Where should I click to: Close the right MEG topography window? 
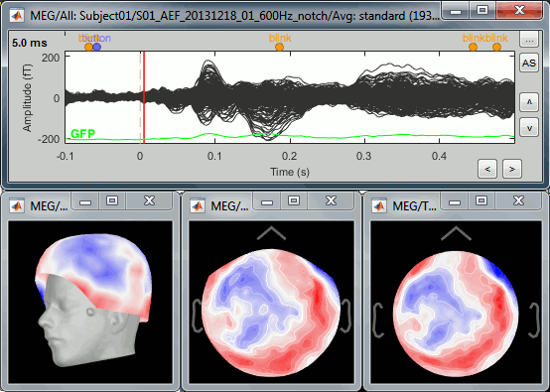click(x=518, y=200)
